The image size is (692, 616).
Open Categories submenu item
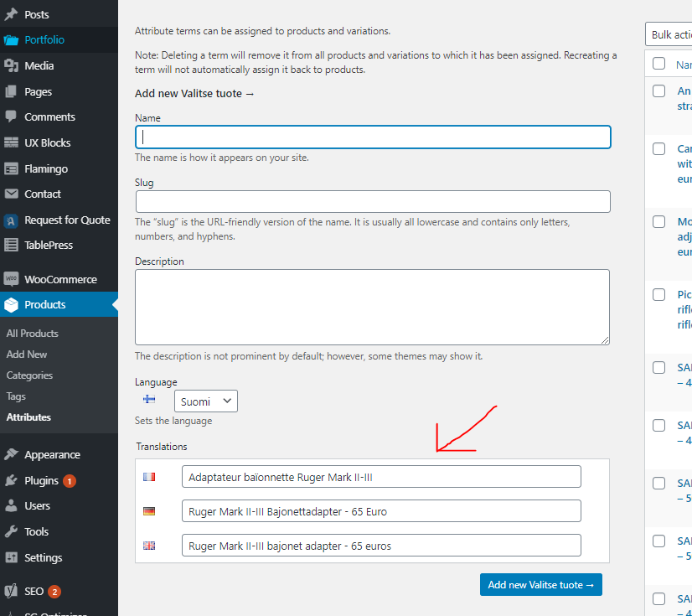(x=29, y=375)
